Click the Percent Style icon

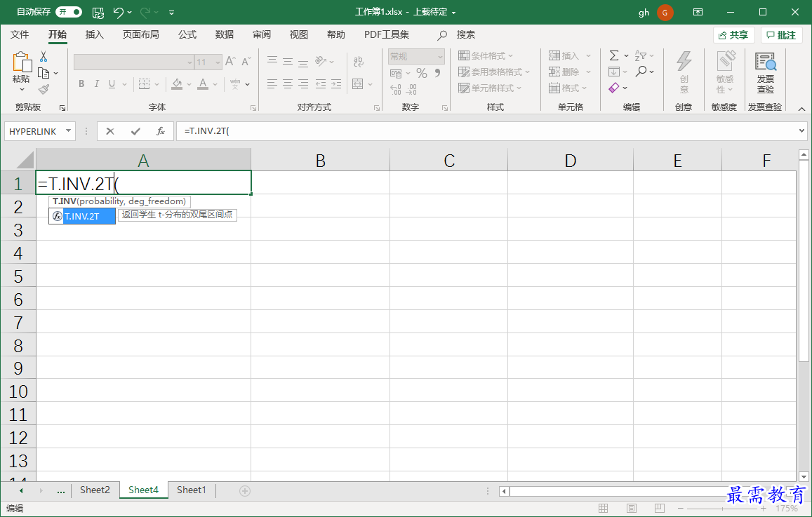click(422, 74)
